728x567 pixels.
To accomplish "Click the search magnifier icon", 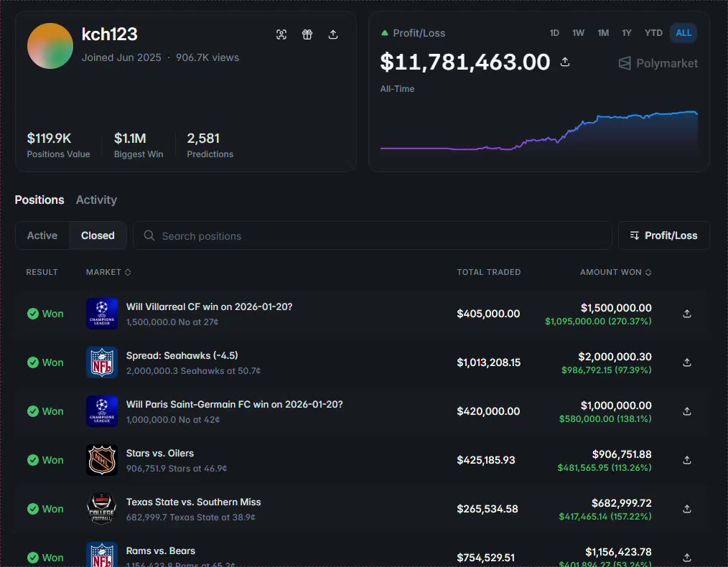I will [149, 235].
